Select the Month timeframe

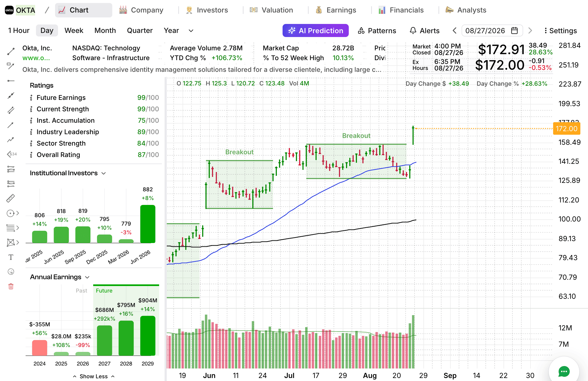coord(105,30)
